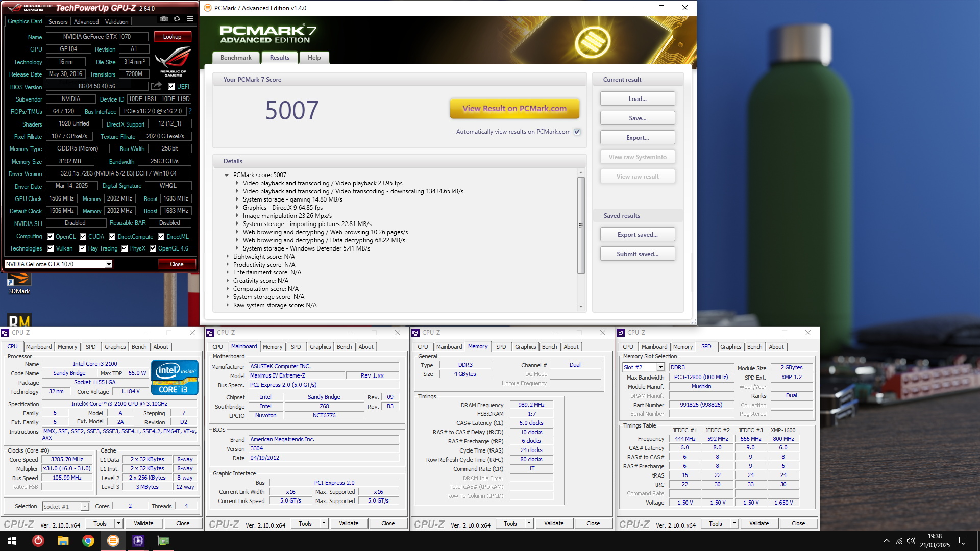Open the volume tray icon
This screenshot has width=980, height=551.
point(911,541)
